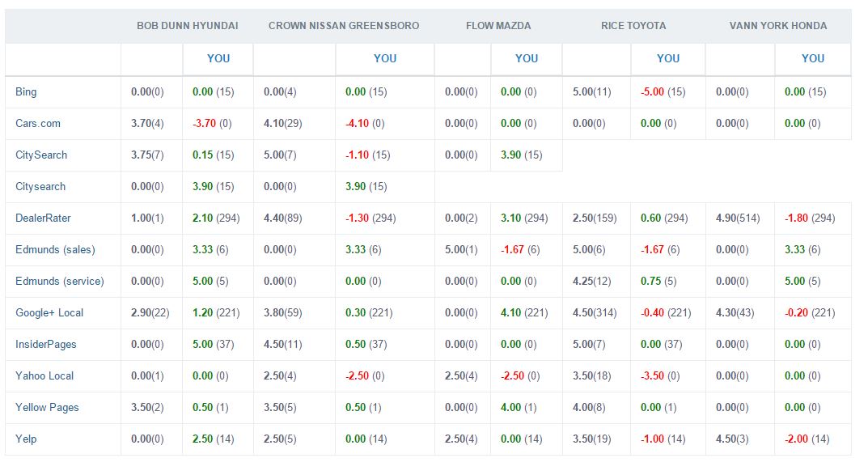The image size is (868, 475).
Task: Click the VANN YORK HONDA header
Action: [x=777, y=26]
